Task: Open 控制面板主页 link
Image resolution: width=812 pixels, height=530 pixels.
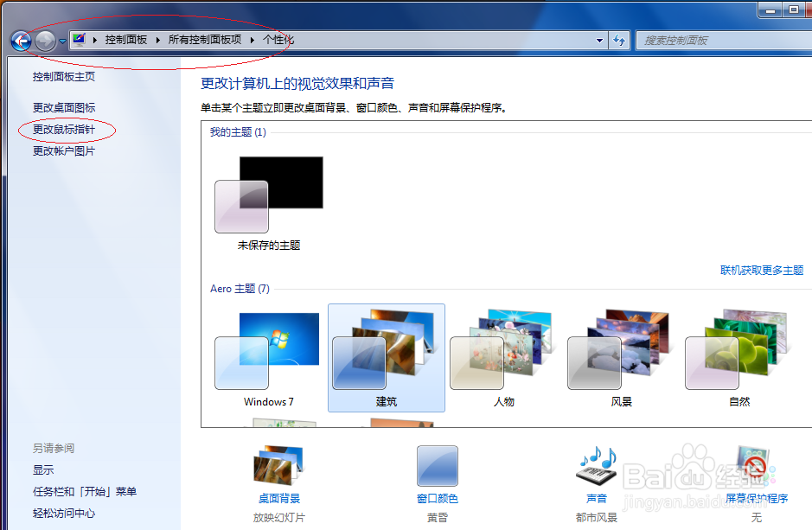Action: pos(64,77)
